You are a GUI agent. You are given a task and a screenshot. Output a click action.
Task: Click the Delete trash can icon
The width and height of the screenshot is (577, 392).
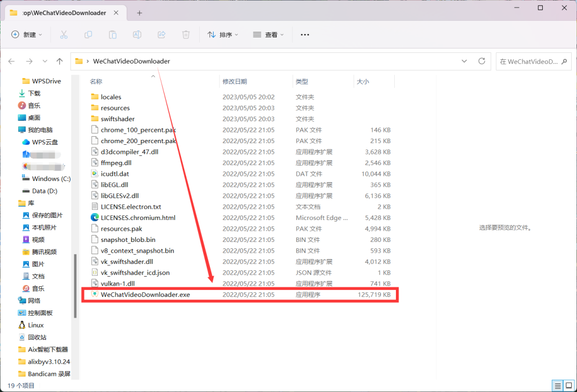coord(186,35)
